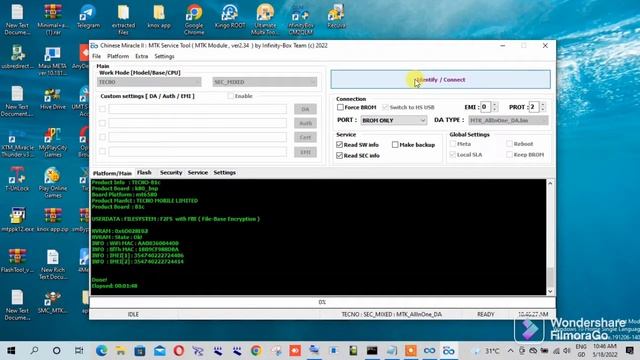Switch to the Service tab
Viewport: 640px width, 360px height.
point(198,173)
